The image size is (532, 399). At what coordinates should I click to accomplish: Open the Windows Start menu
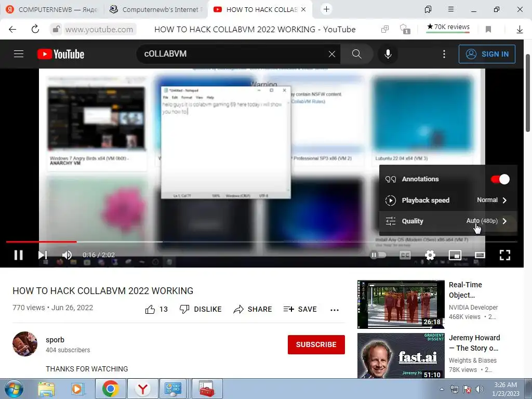coord(14,389)
